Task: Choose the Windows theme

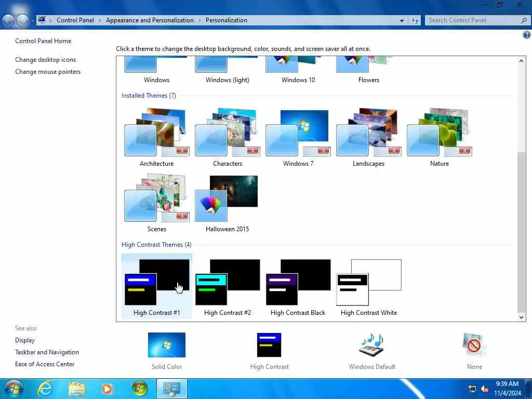Action: [x=156, y=71]
